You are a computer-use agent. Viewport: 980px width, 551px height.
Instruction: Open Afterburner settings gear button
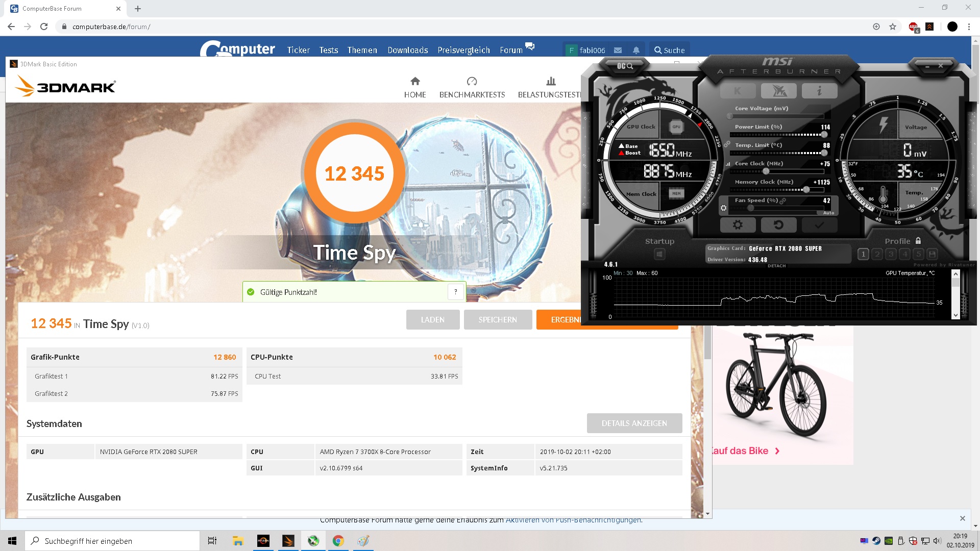(738, 224)
